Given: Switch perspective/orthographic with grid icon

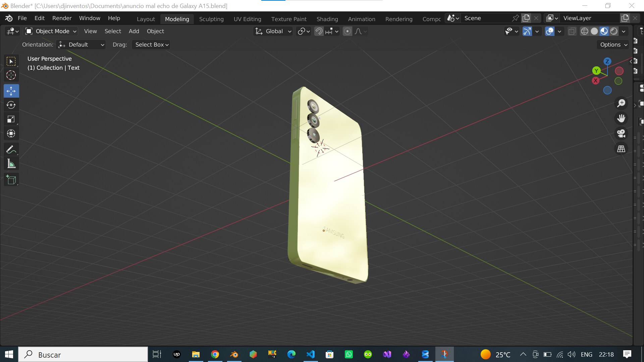Looking at the screenshot, I should 621,148.
